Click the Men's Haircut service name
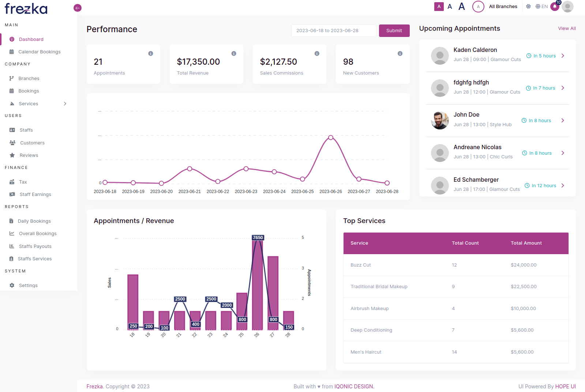 click(366, 352)
